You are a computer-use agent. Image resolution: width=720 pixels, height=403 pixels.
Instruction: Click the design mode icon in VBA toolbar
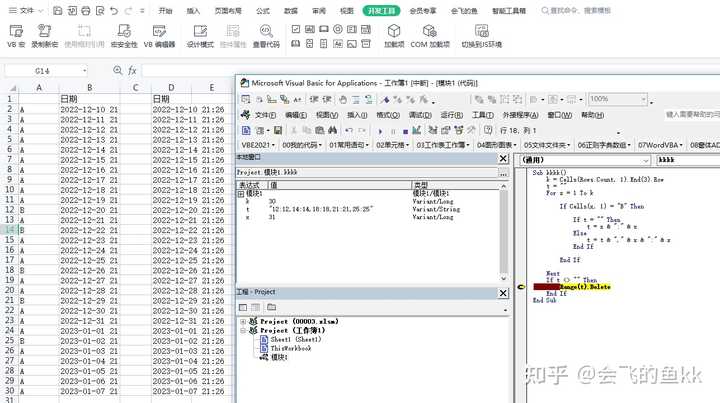(x=416, y=130)
